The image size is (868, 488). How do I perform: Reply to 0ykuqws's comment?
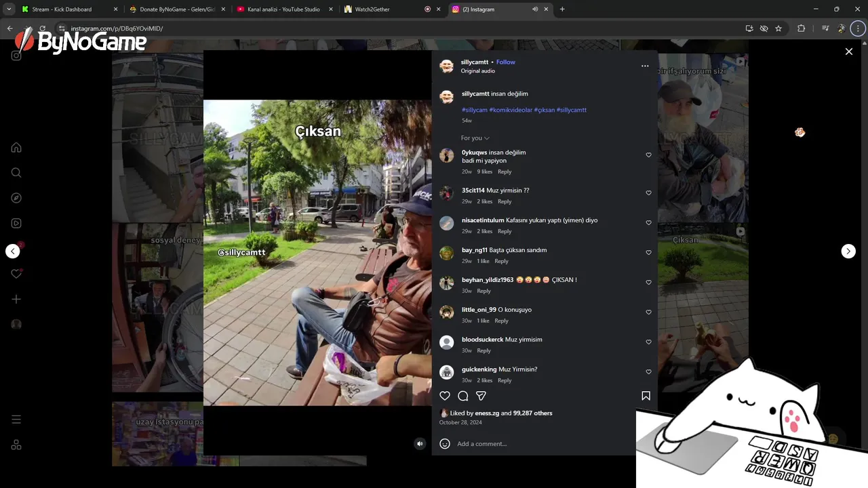pyautogui.click(x=505, y=171)
